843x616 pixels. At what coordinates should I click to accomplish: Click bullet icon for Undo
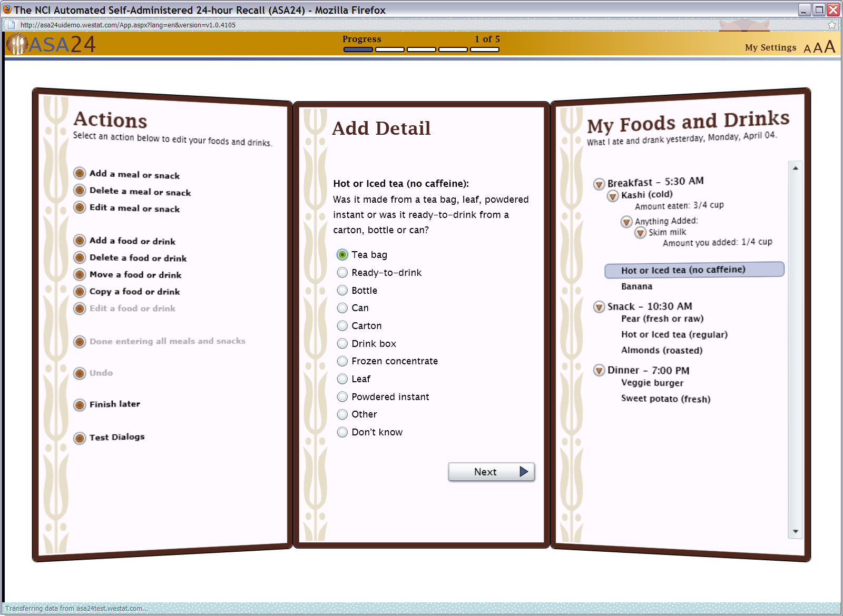[x=80, y=373]
